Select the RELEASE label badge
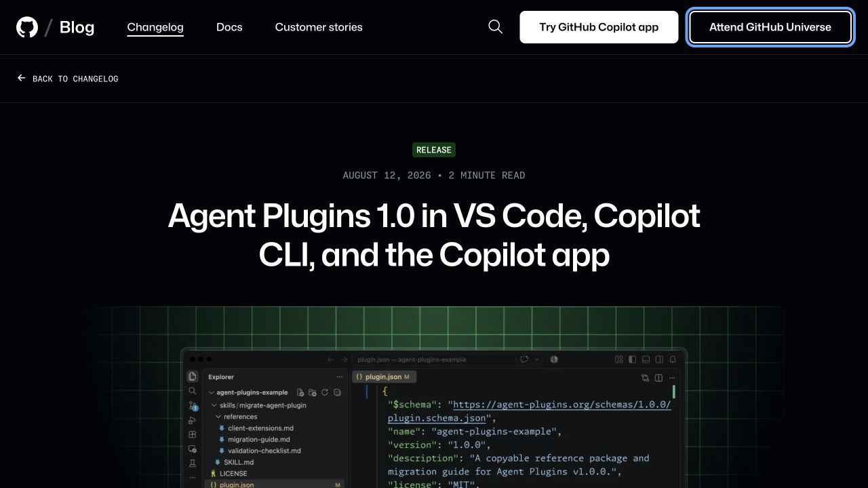Viewport: 868px width, 488px height. coord(434,150)
